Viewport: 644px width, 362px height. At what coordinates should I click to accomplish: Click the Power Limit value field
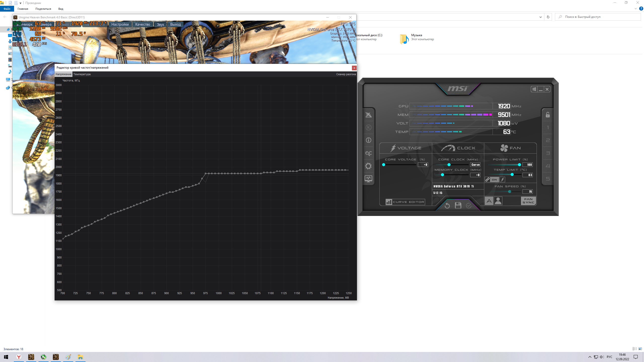pyautogui.click(x=528, y=165)
